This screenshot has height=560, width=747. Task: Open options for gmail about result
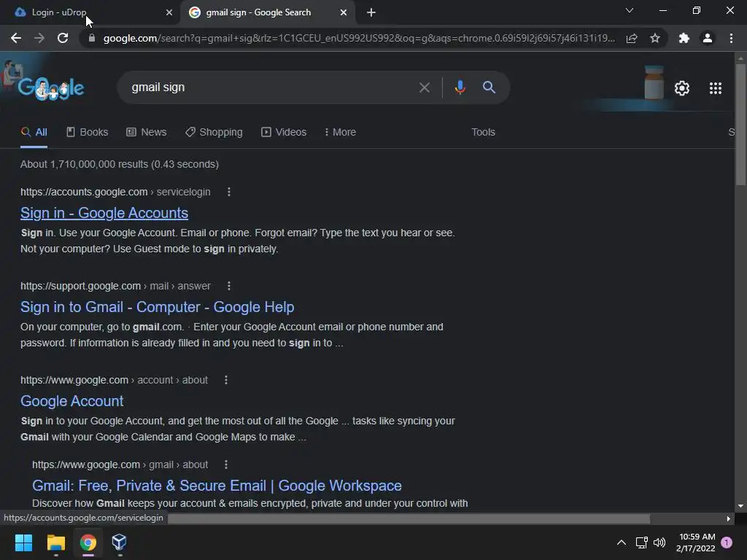pyautogui.click(x=226, y=464)
